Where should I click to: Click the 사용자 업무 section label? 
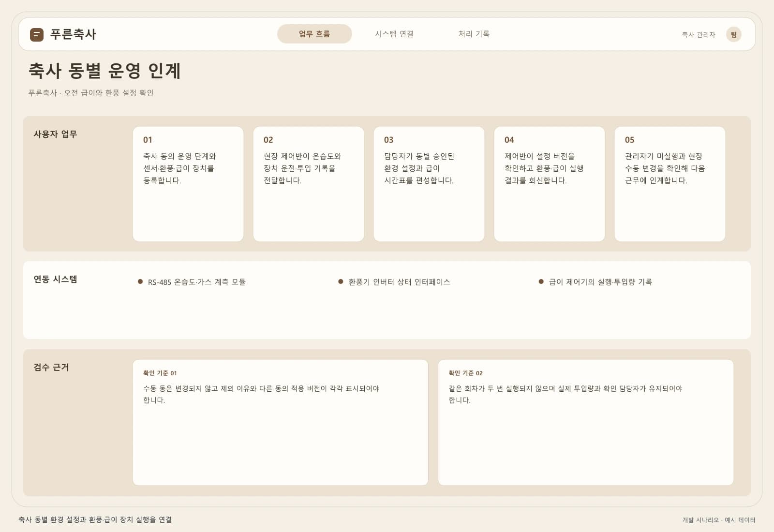pyautogui.click(x=55, y=134)
